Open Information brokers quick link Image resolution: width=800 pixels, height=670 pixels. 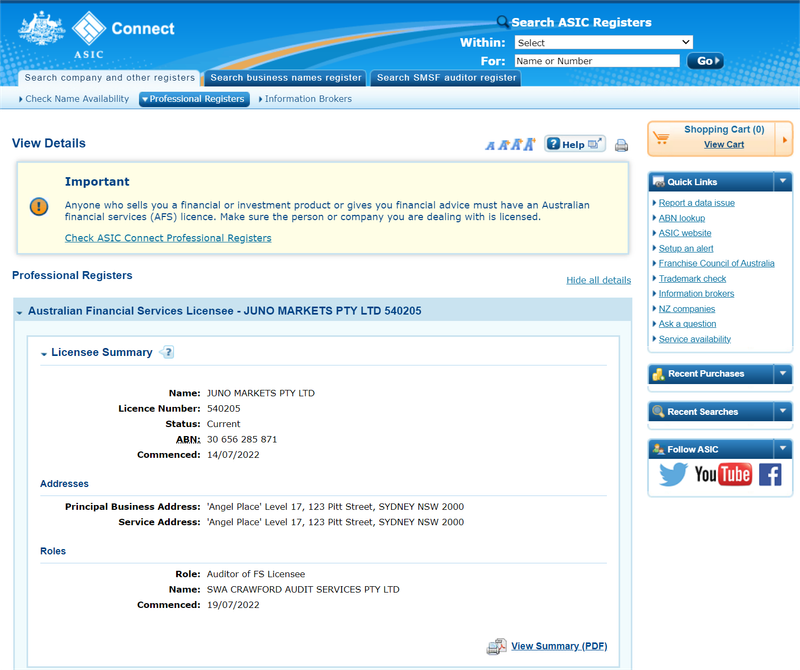click(x=696, y=293)
